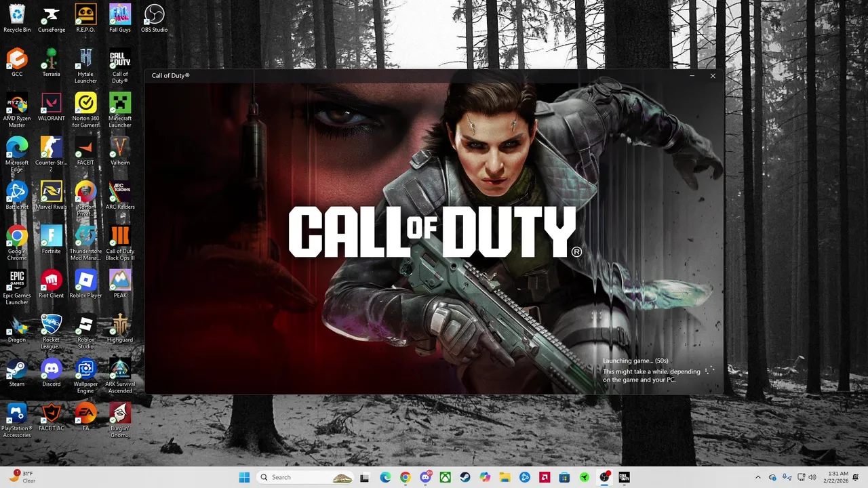The width and height of the screenshot is (868, 488).
Task: Select the AMD Ryzen Master shortcut
Action: click(17, 110)
